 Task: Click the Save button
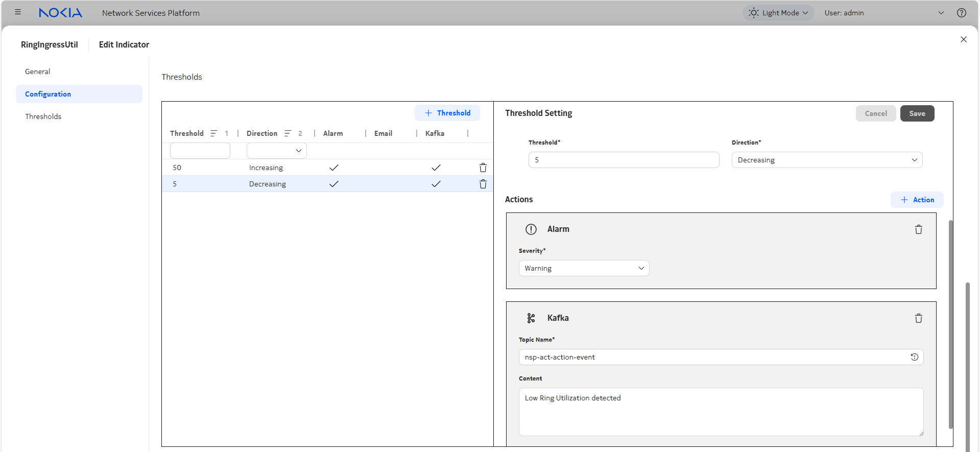click(x=917, y=113)
